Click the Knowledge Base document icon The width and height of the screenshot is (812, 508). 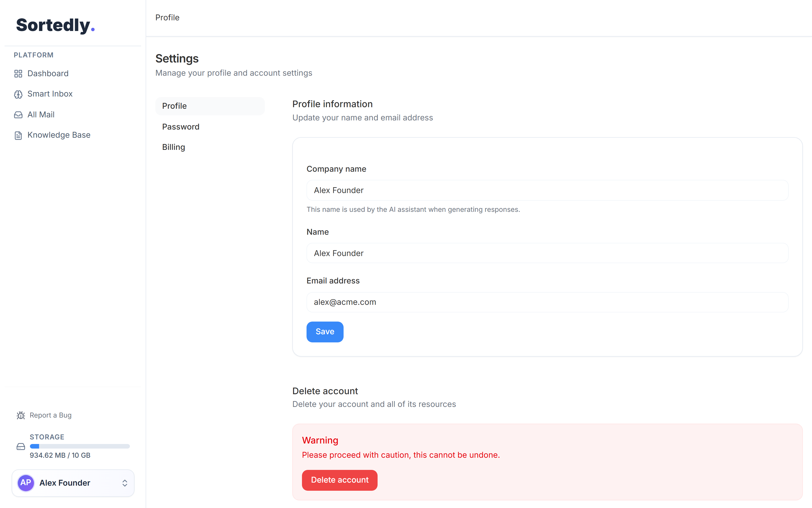pos(18,135)
